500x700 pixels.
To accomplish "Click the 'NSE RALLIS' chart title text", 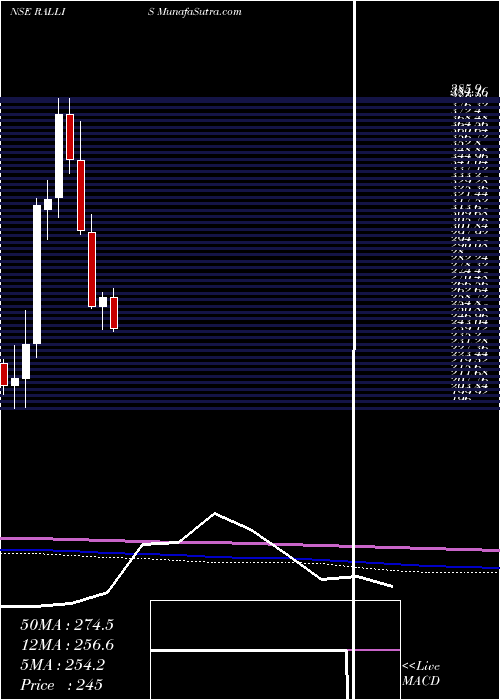I will pyautogui.click(x=83, y=12).
